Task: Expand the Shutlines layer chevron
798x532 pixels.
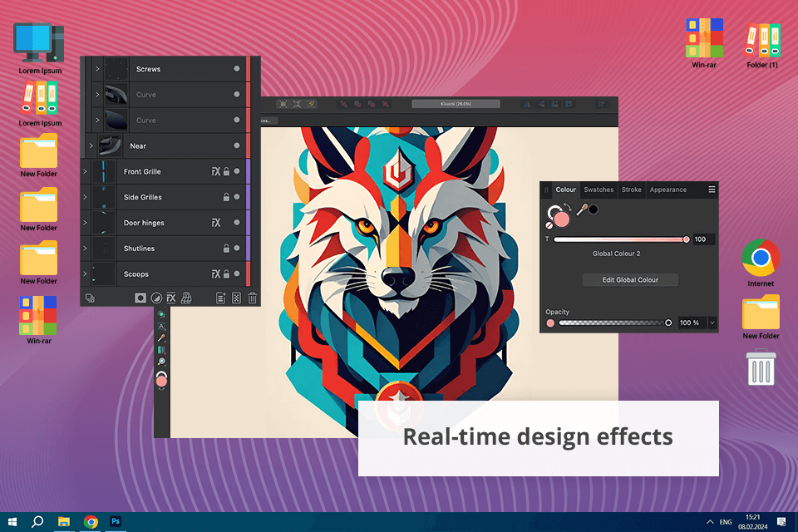Action: pos(85,249)
